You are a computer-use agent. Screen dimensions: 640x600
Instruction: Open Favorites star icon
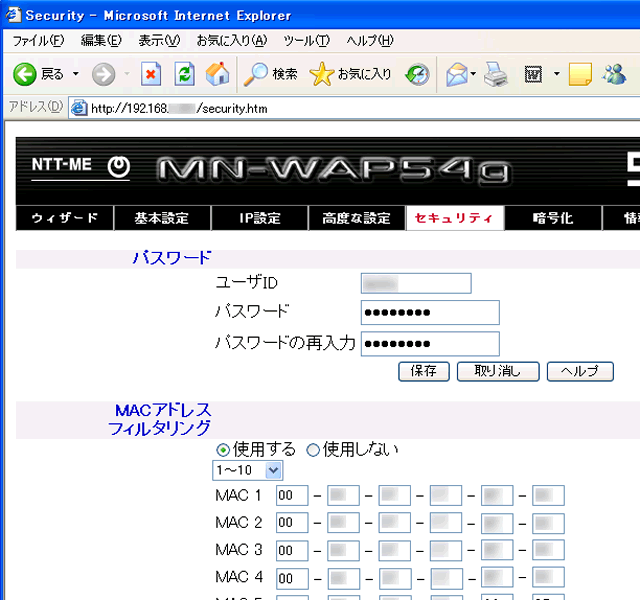pyautogui.click(x=322, y=74)
